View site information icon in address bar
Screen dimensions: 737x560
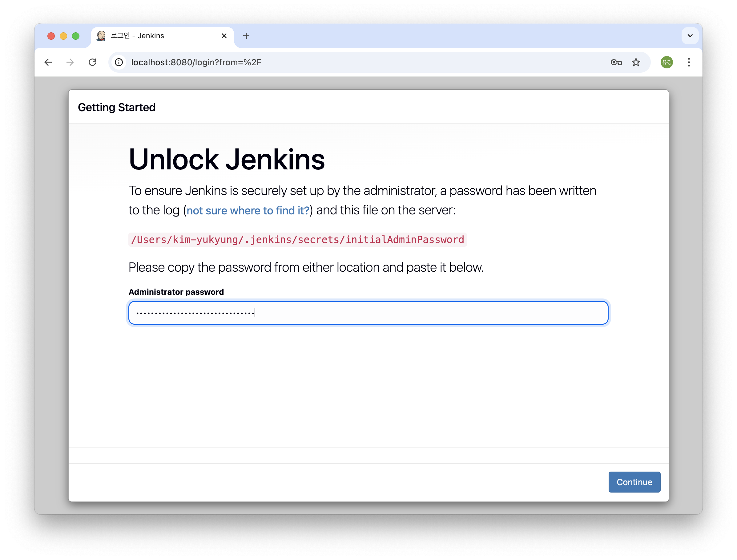click(119, 62)
